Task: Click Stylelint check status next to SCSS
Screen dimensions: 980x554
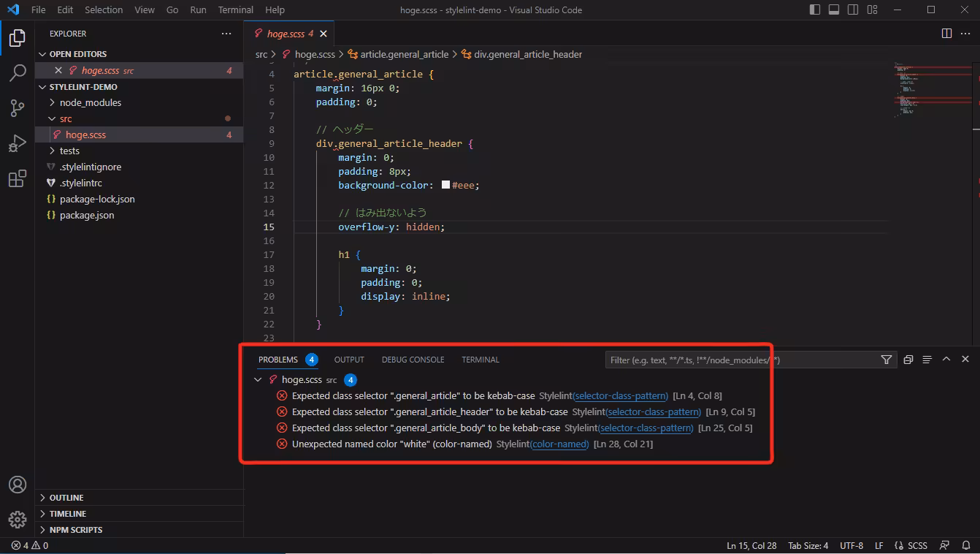Action: coord(900,545)
